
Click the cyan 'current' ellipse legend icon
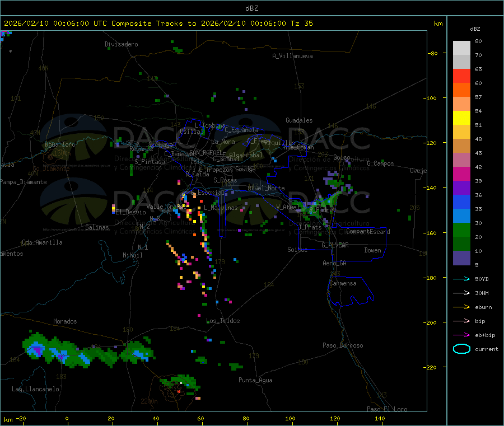[461, 349]
